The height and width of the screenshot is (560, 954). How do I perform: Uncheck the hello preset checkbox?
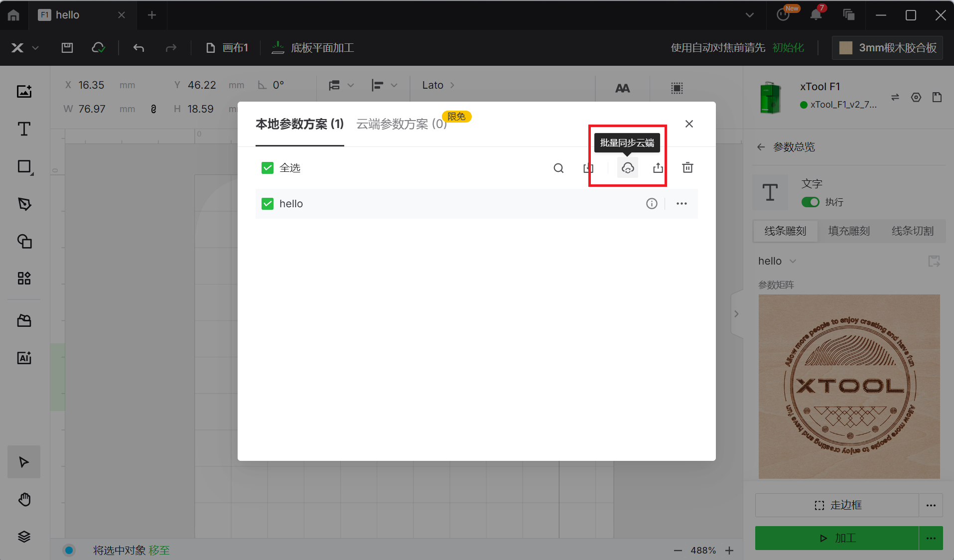click(x=268, y=203)
